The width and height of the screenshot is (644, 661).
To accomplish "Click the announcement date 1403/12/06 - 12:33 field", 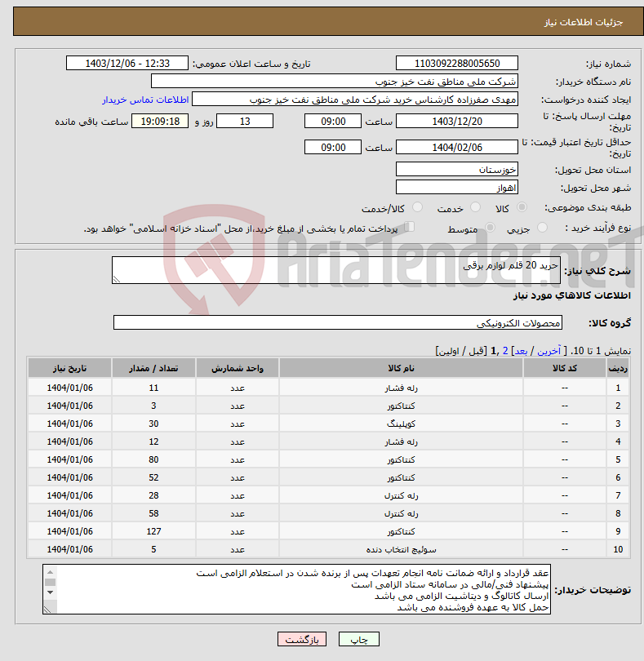I will (x=127, y=63).
